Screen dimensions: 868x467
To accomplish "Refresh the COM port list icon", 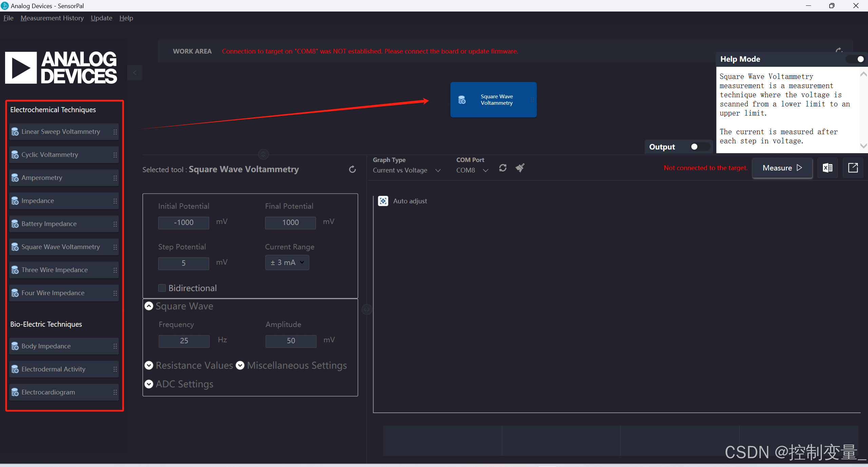I will pos(503,168).
